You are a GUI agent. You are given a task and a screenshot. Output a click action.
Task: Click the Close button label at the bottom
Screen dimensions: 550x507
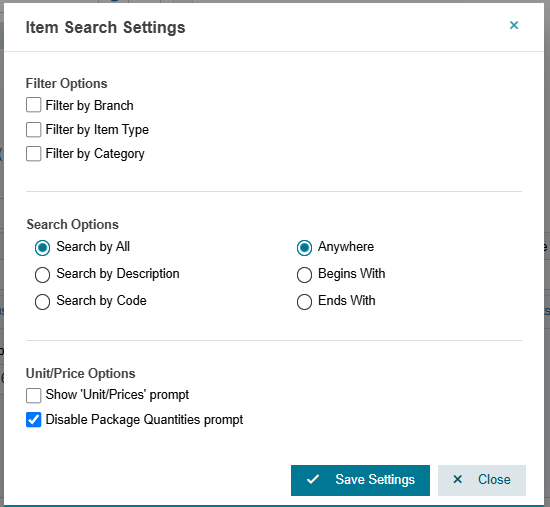[x=494, y=479]
